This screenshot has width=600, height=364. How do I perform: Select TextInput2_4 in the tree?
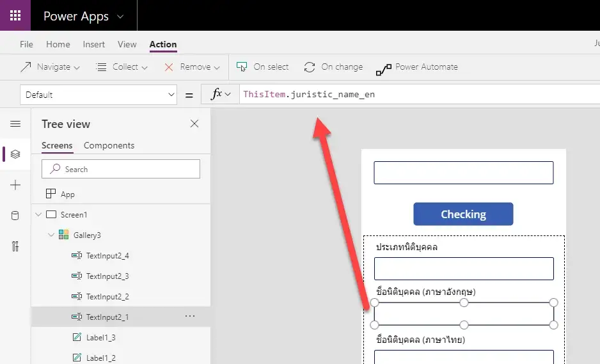coord(107,256)
